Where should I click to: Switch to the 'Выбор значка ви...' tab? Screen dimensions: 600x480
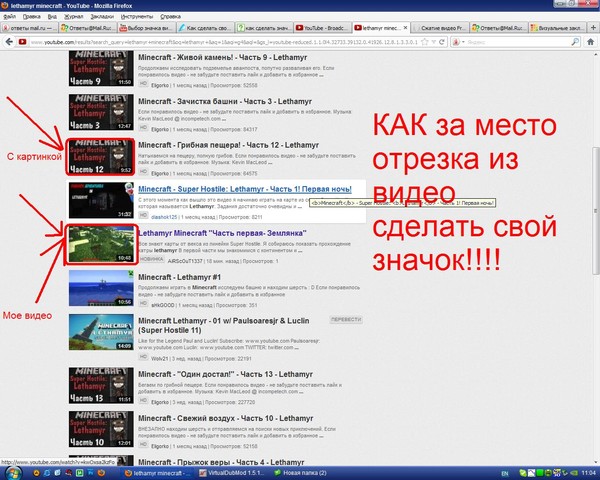[x=147, y=28]
